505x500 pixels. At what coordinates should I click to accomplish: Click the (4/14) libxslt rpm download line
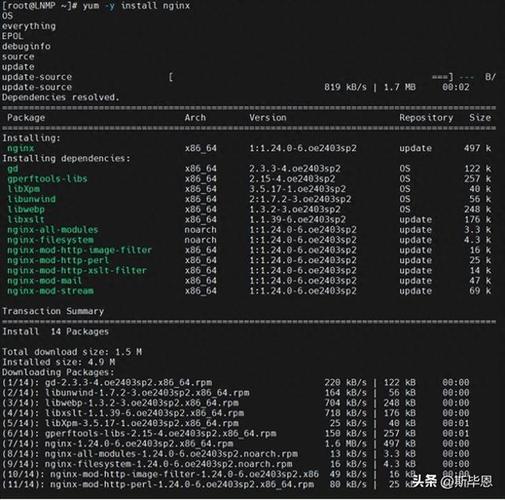pos(235,413)
